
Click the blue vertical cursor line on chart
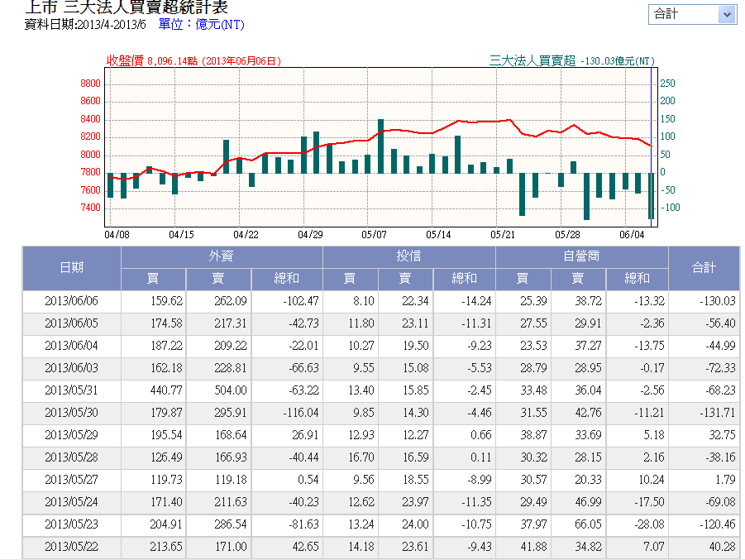[x=651, y=147]
